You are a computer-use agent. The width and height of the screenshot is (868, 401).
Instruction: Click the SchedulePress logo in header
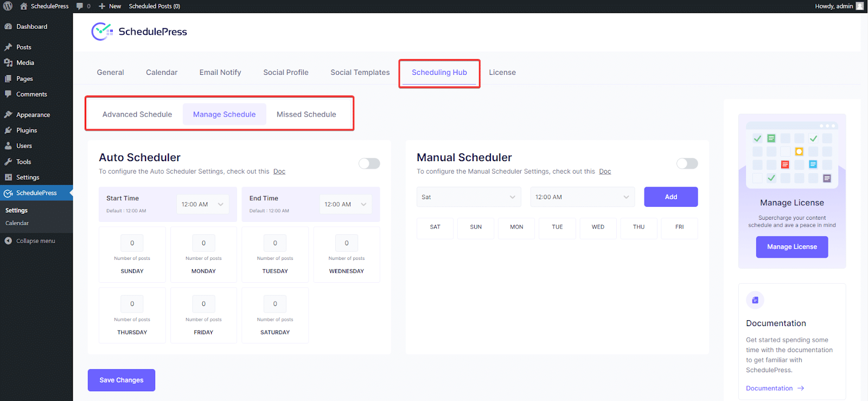coord(139,31)
